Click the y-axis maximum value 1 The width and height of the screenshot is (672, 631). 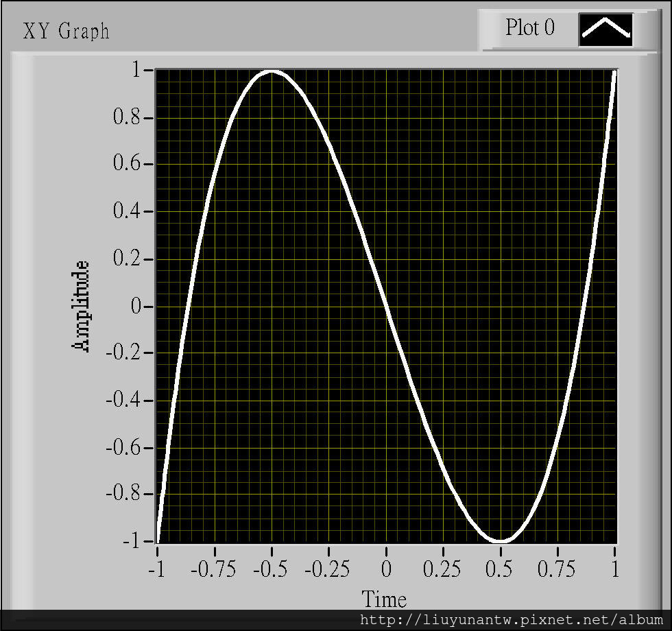[x=136, y=69]
